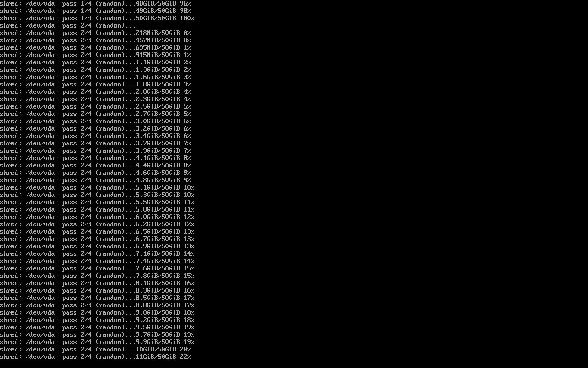Click the line reading 6.9GiB/50GiB 13%
The width and height of the screenshot is (588, 368).
click(97, 247)
